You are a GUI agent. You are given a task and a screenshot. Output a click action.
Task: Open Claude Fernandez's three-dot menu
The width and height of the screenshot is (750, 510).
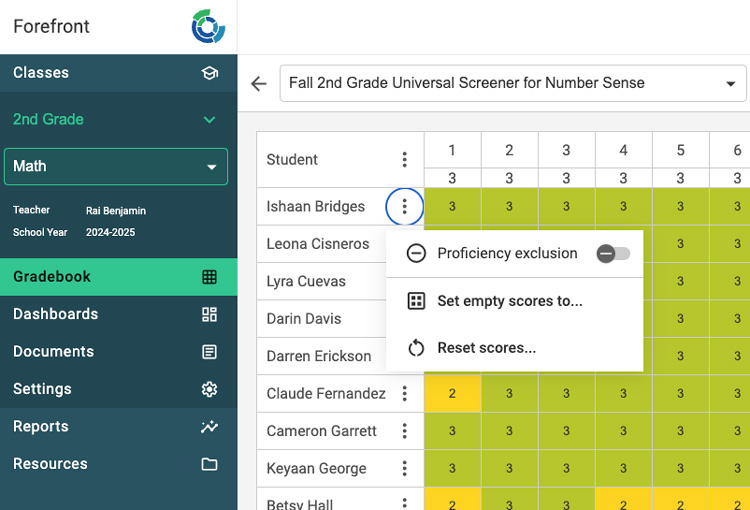tap(405, 393)
